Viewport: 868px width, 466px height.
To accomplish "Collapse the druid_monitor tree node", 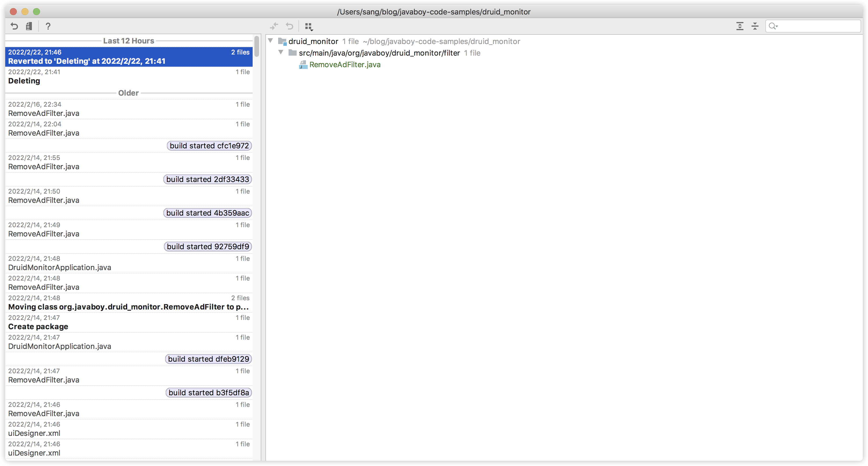I will click(x=270, y=41).
